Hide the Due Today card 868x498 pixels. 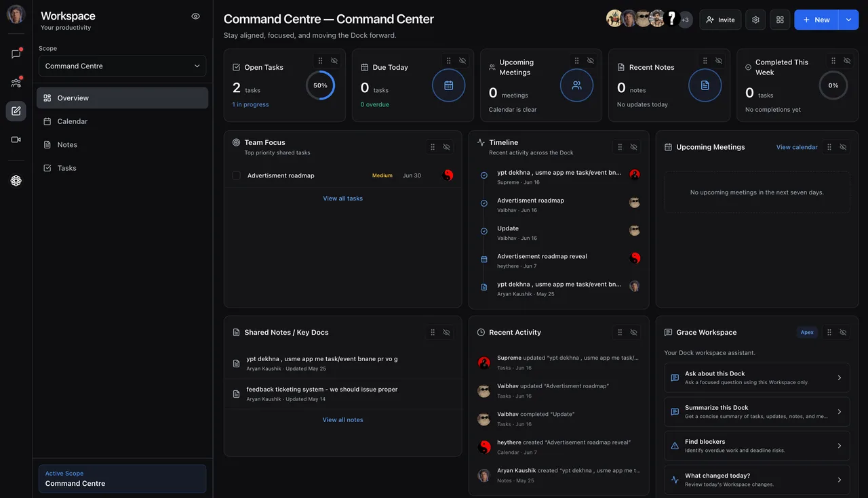tap(462, 61)
